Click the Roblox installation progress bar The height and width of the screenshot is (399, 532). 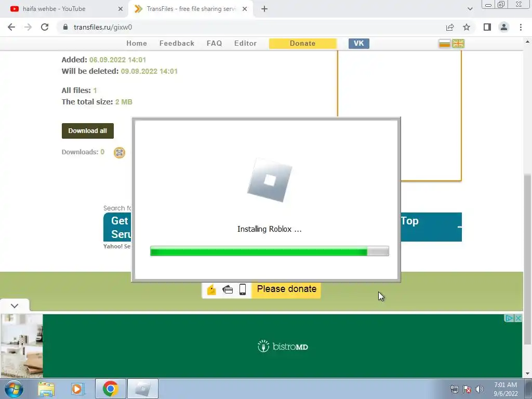(x=270, y=251)
